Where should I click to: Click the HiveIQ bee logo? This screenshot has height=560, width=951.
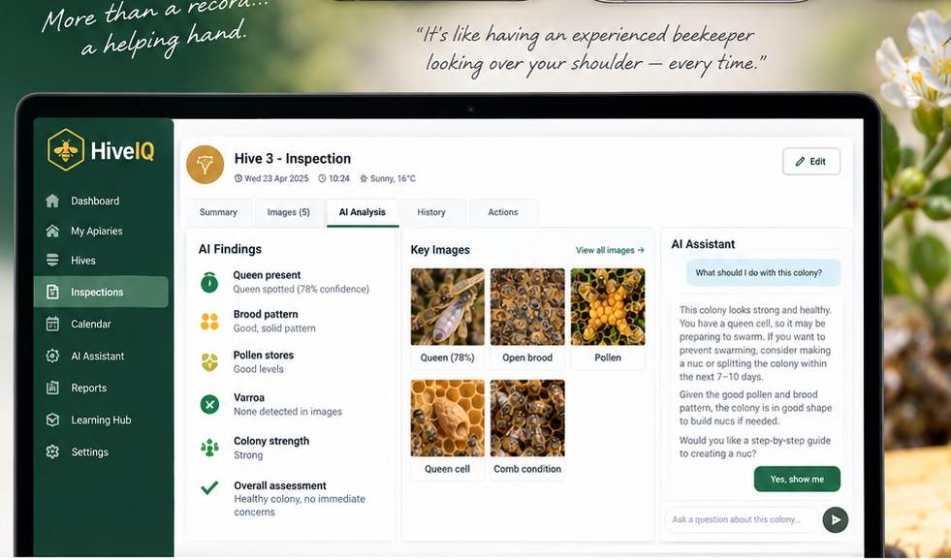66,150
